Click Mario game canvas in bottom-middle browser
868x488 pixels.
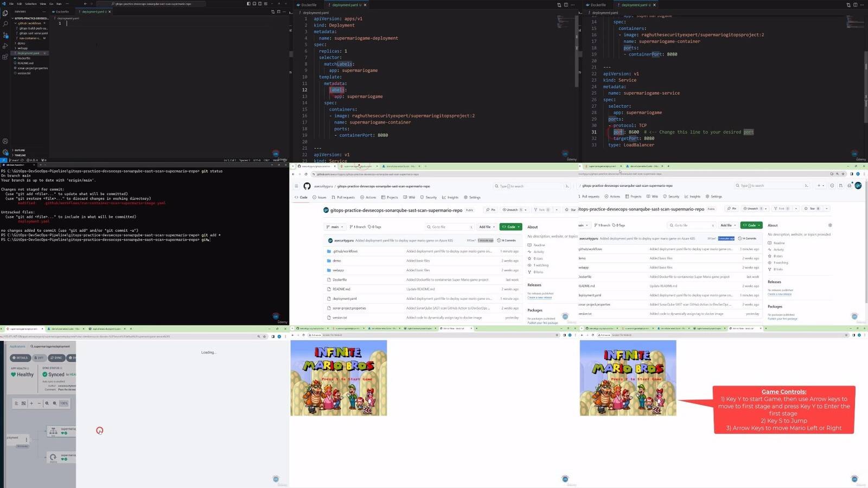[x=339, y=378]
